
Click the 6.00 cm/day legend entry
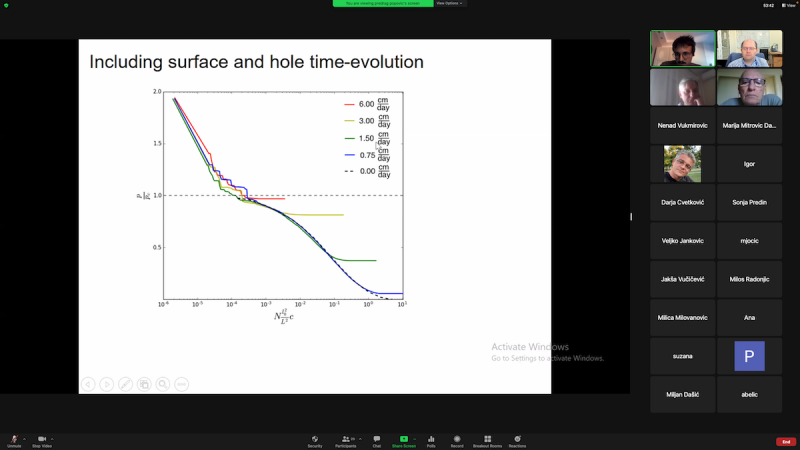367,104
